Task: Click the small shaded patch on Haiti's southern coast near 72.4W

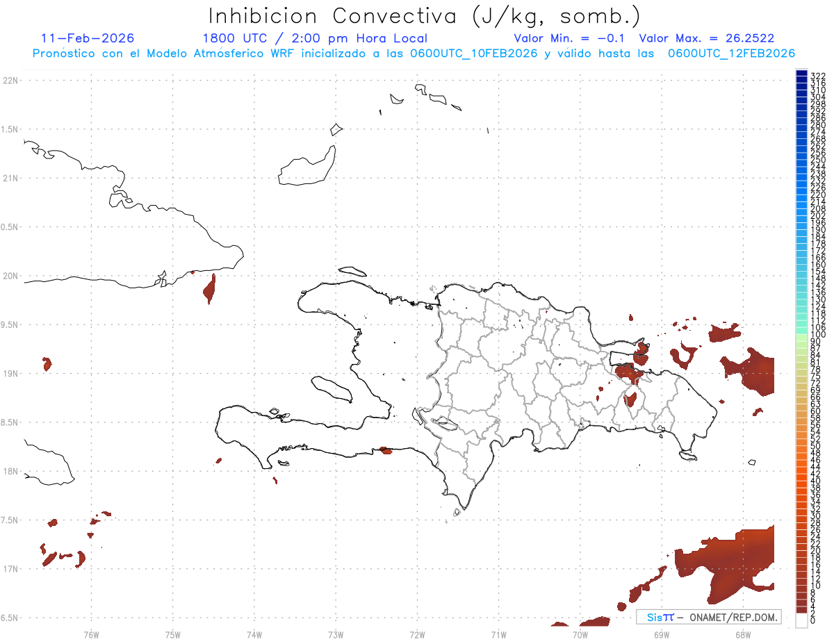Action: 385,451
